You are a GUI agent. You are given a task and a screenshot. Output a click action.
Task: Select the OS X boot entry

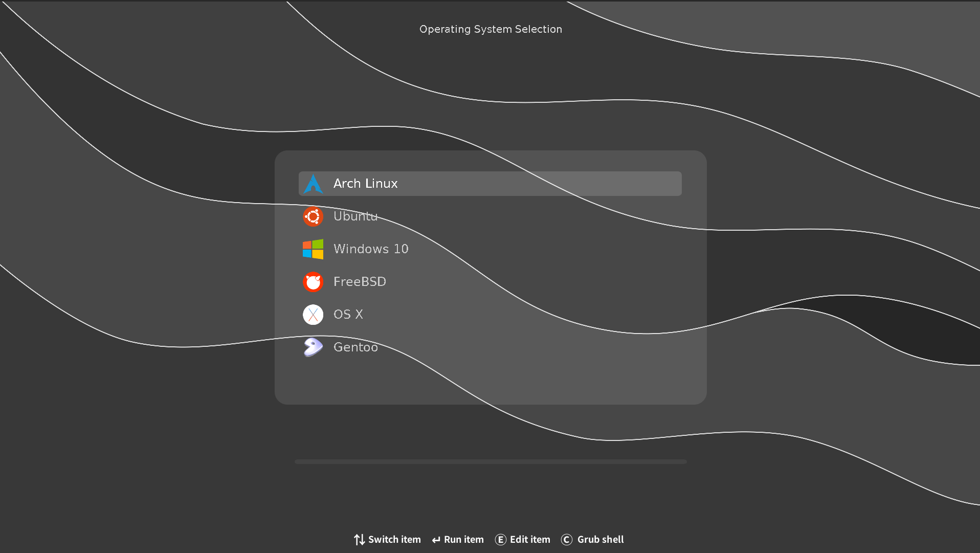click(348, 315)
